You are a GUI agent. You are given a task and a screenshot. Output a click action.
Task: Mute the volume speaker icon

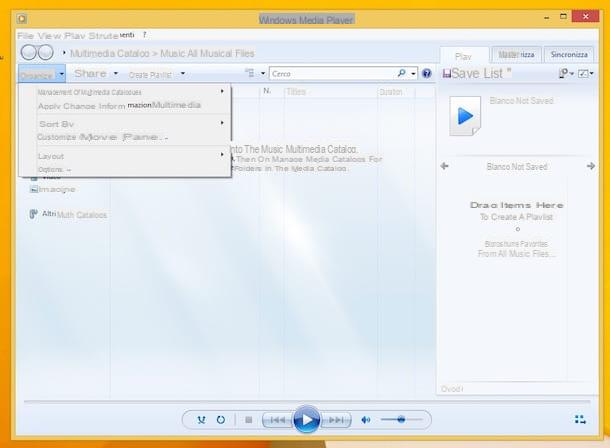[x=366, y=420]
